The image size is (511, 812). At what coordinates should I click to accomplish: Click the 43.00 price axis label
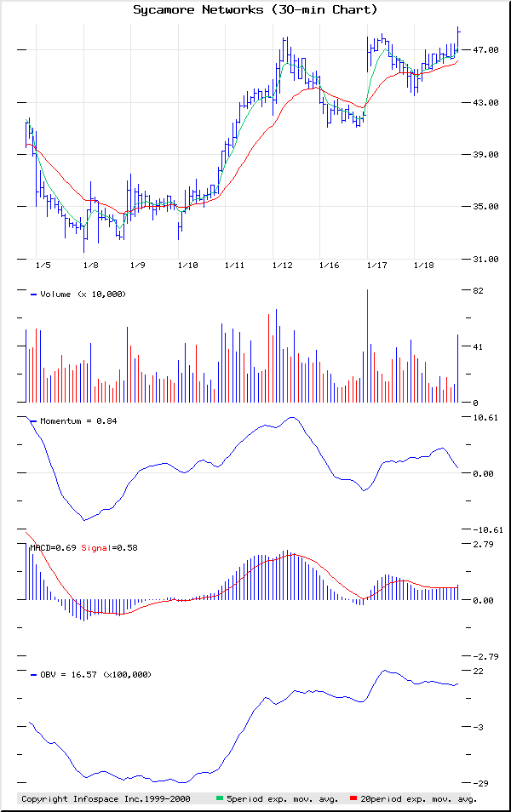485,102
